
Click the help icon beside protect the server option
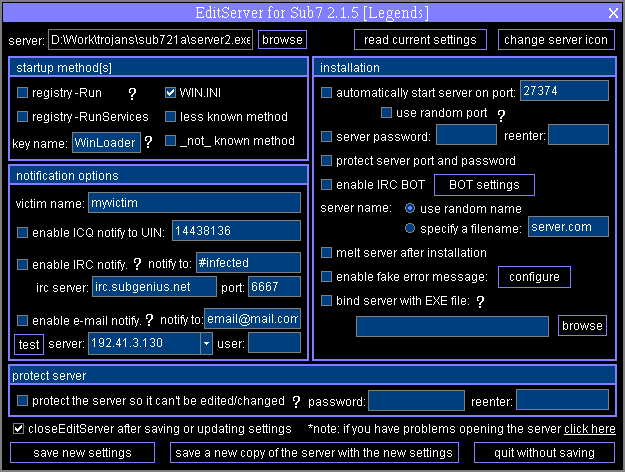[296, 402]
